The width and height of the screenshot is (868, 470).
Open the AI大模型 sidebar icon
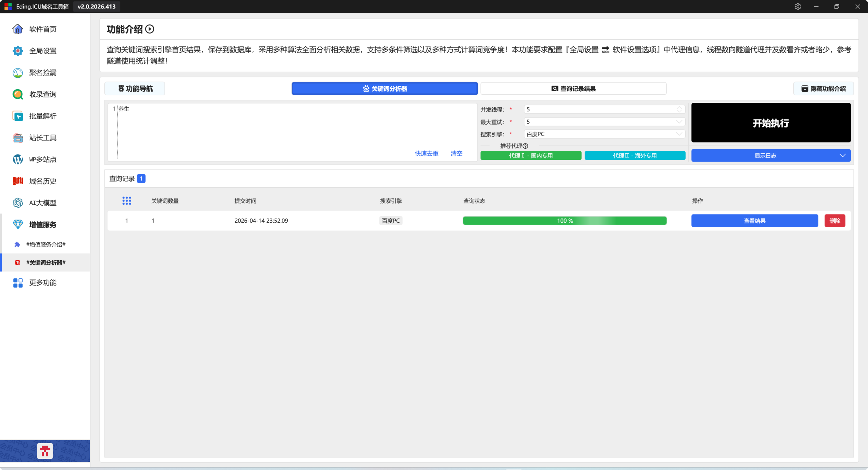coord(18,203)
